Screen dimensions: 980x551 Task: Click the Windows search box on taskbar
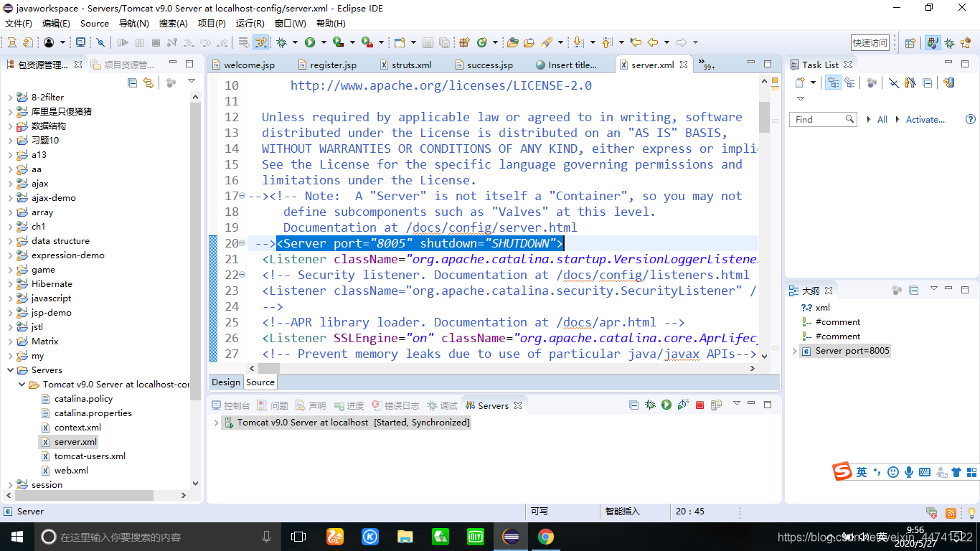156,537
